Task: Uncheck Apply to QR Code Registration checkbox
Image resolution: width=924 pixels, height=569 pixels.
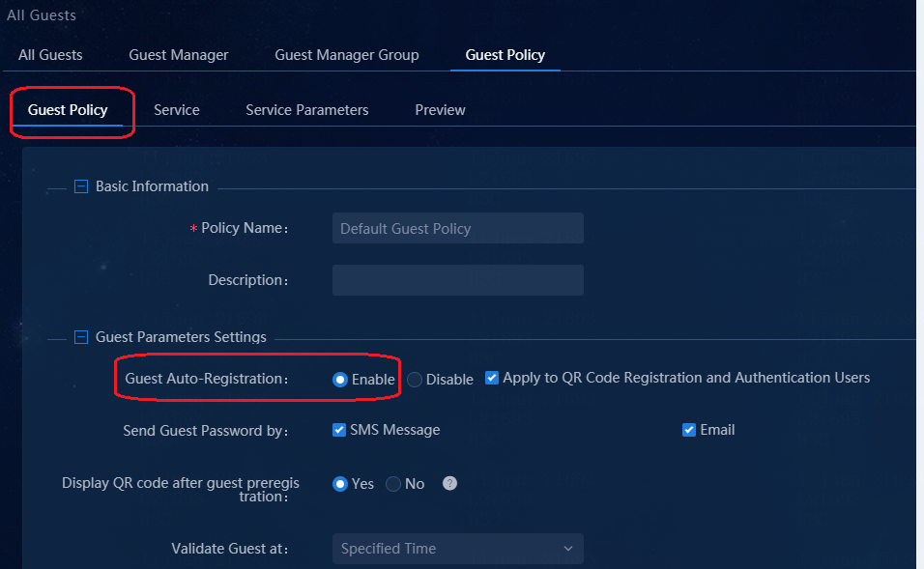Action: point(491,378)
